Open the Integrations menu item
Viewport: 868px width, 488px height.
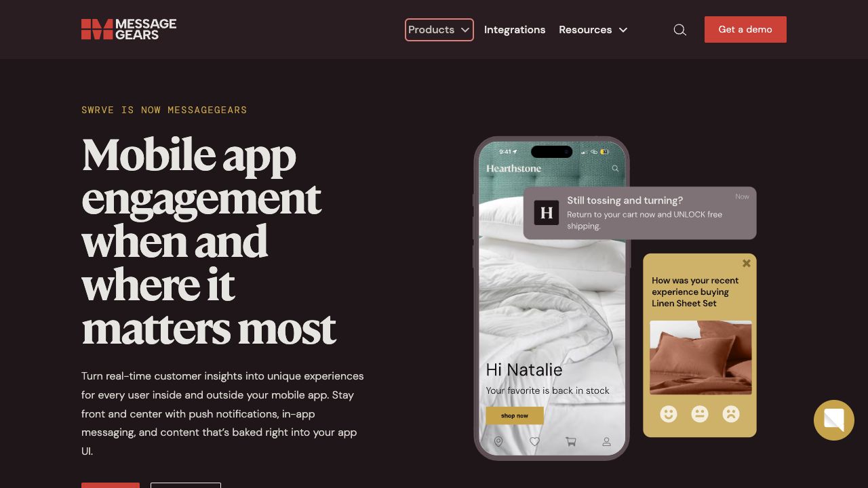[515, 30]
